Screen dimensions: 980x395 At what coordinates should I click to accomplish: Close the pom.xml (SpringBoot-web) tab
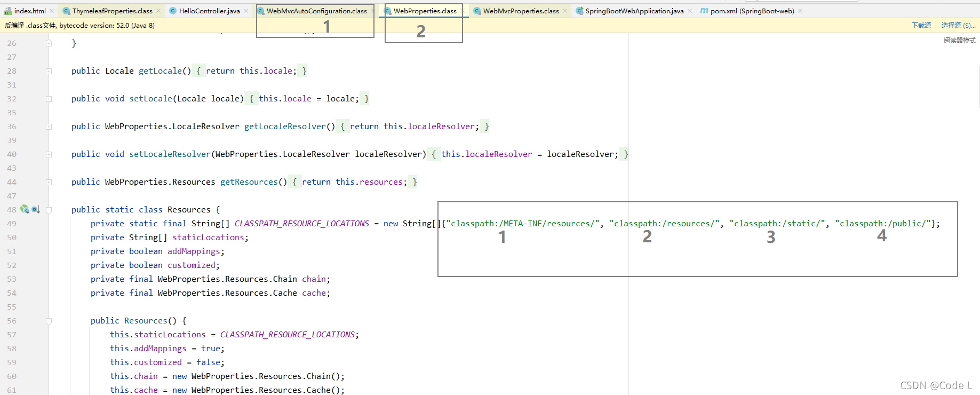[800, 11]
